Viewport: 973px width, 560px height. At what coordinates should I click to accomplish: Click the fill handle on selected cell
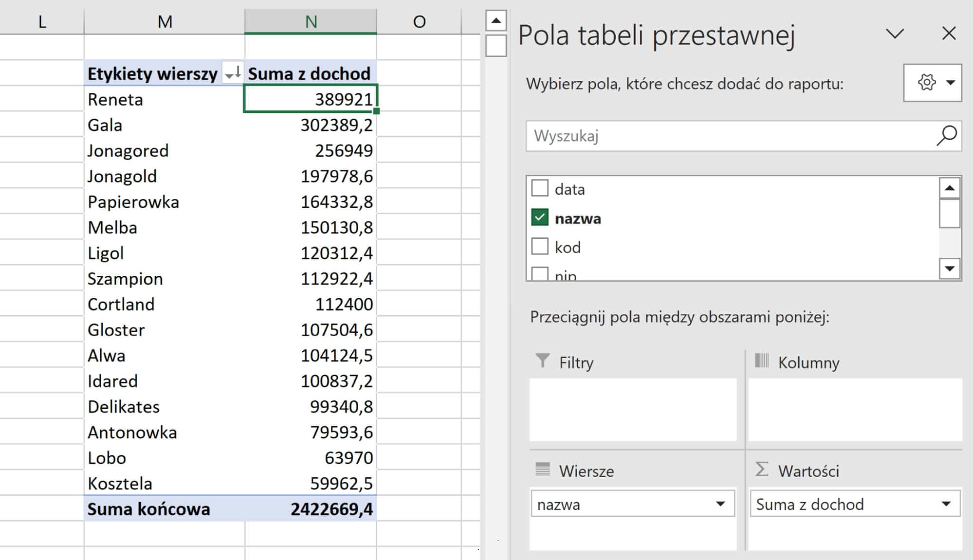pyautogui.click(x=376, y=111)
